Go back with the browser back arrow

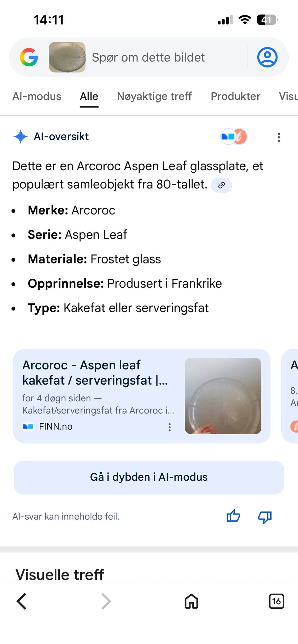pos(22,601)
